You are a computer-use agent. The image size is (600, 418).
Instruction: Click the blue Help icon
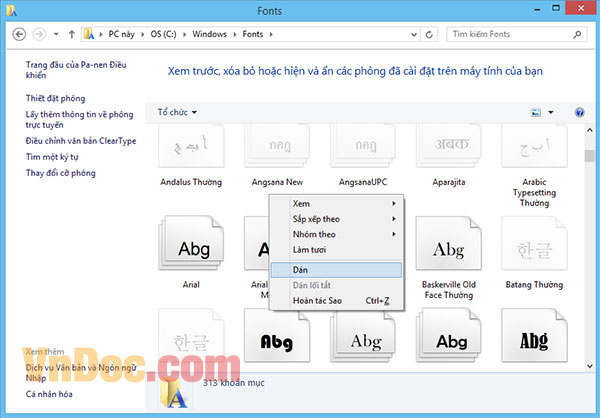pyautogui.click(x=579, y=112)
